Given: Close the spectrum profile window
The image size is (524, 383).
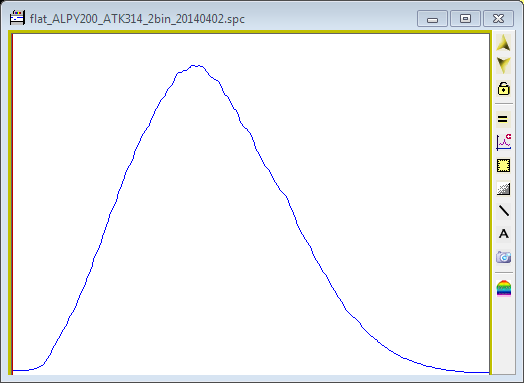Looking at the screenshot, I should 498,18.
